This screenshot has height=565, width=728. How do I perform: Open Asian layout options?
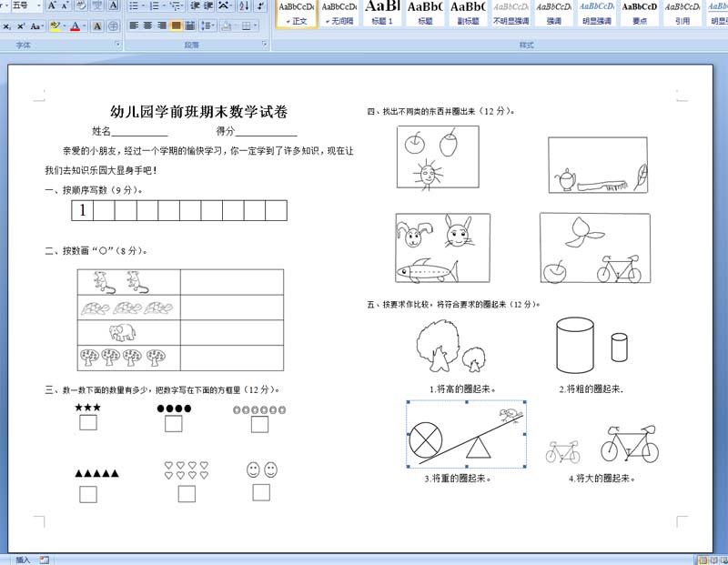[224, 6]
